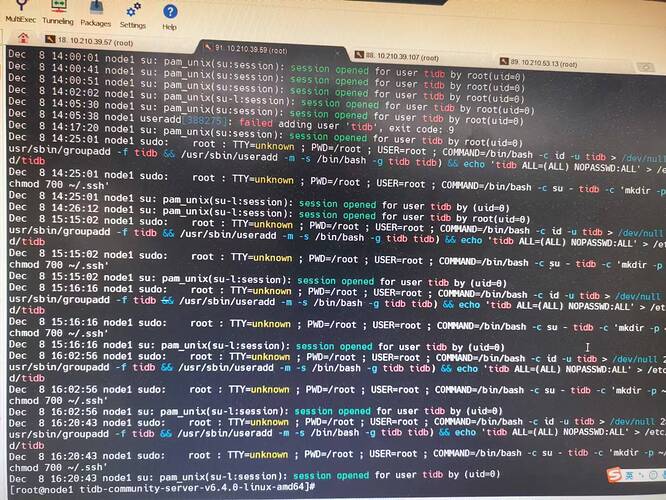The image size is (666, 500).
Task: Click the shell prompt [root@node1 tidb-community-server-v6.4.0-linux-amd64]#
Action: [x=162, y=488]
